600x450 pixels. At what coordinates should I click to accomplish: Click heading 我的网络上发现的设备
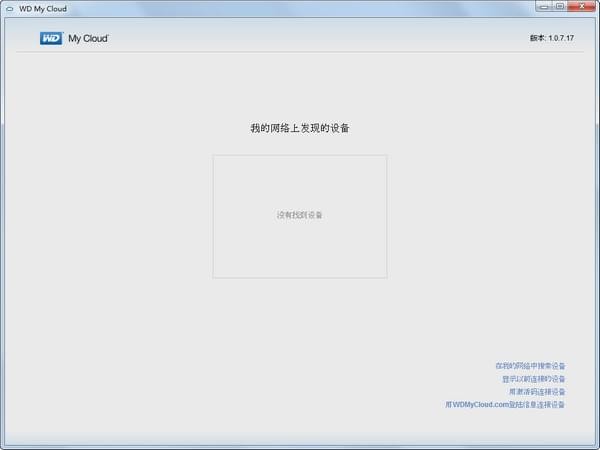[x=300, y=128]
